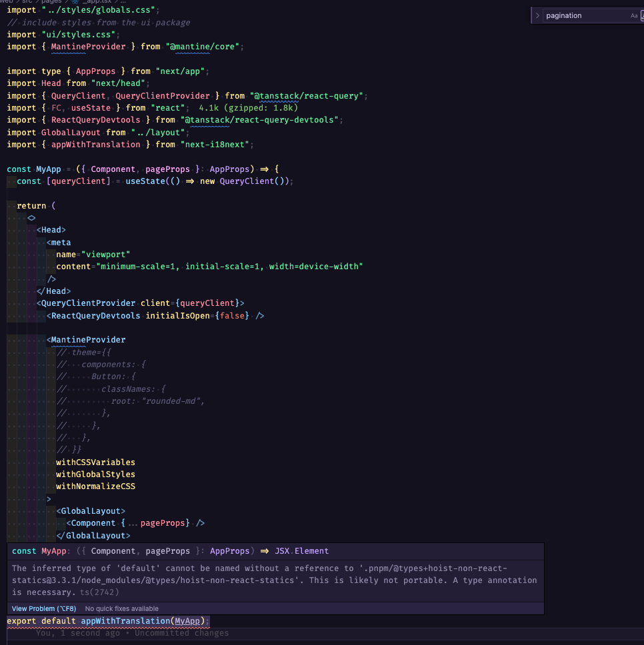This screenshot has width=644, height=645.
Task: Click "next/app" import path
Action: click(180, 71)
